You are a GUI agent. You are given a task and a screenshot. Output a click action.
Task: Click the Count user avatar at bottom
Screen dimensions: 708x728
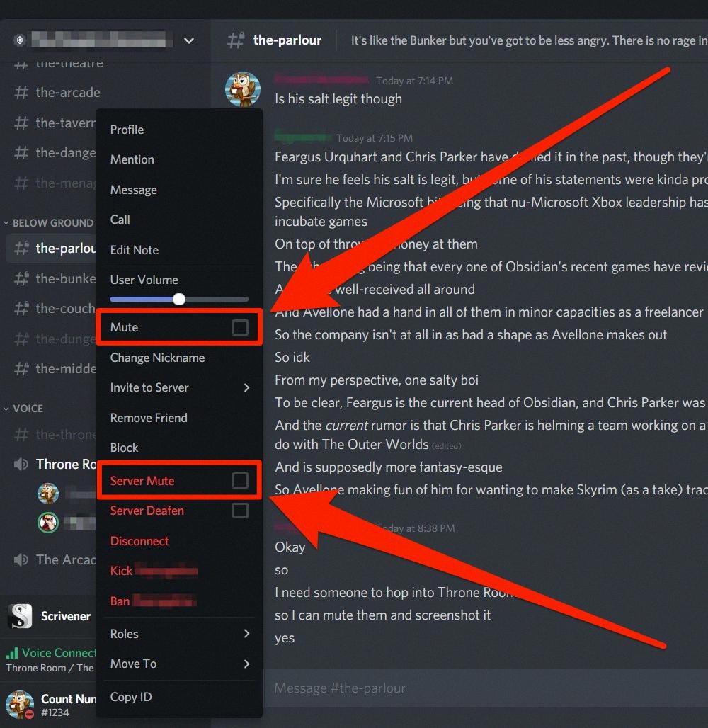[x=20, y=705]
